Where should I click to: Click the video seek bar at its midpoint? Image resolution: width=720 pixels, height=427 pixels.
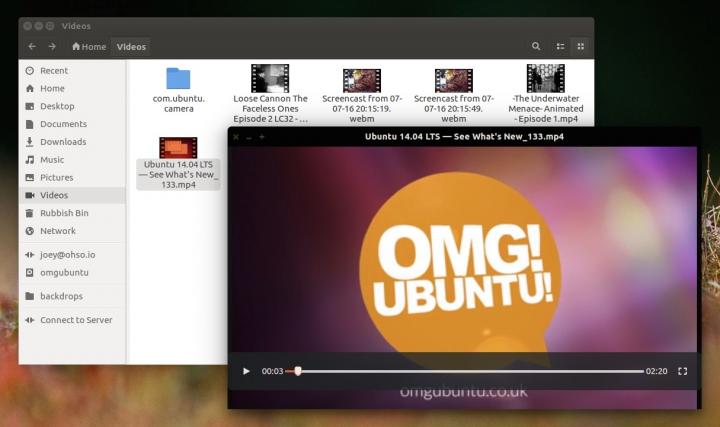(x=464, y=371)
